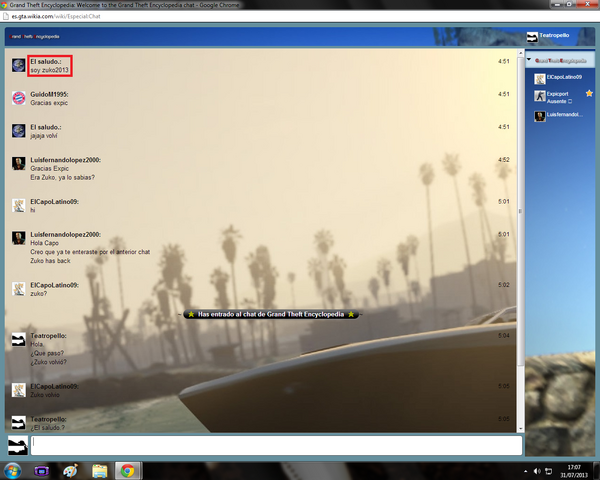Click the browser address bar URL

tap(56, 16)
